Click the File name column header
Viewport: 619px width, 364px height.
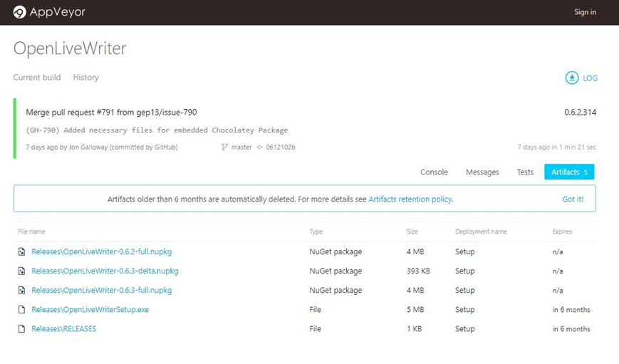click(x=31, y=232)
